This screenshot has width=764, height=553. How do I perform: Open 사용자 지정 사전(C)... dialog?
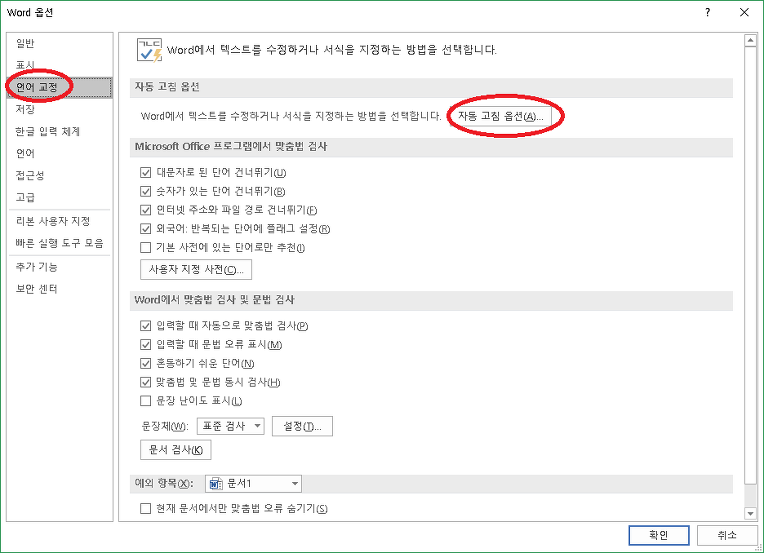(196, 269)
